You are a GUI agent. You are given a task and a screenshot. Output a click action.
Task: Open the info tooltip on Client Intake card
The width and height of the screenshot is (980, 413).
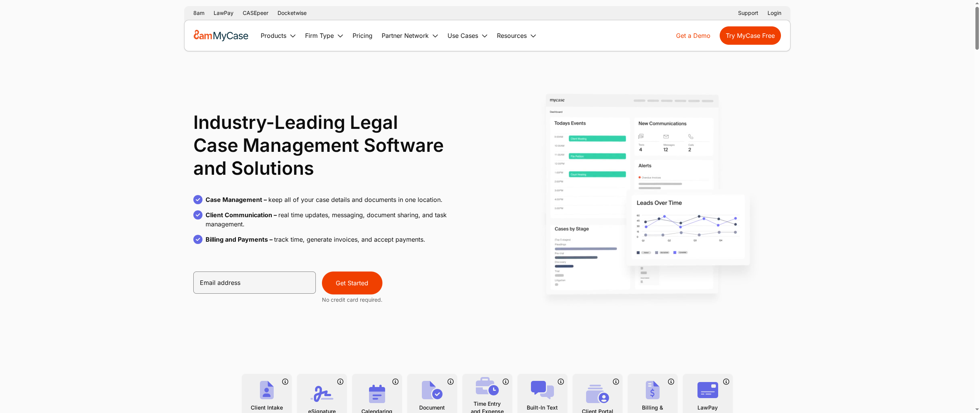pyautogui.click(x=285, y=381)
